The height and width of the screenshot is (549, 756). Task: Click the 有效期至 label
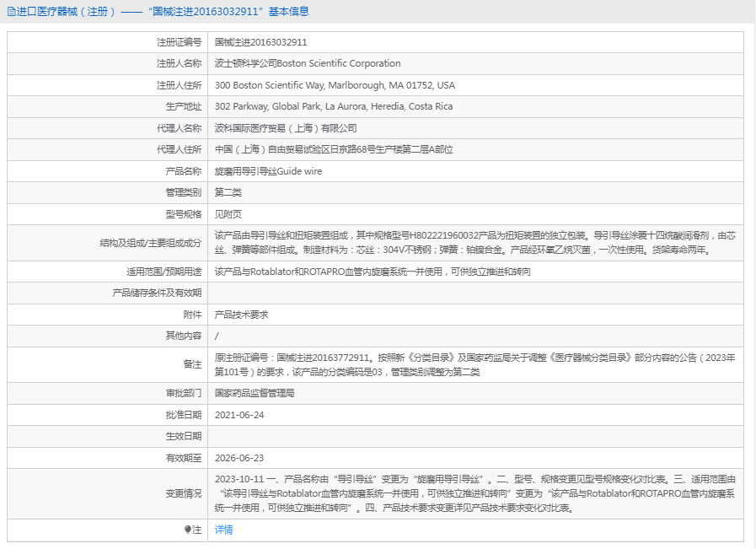pos(184,458)
